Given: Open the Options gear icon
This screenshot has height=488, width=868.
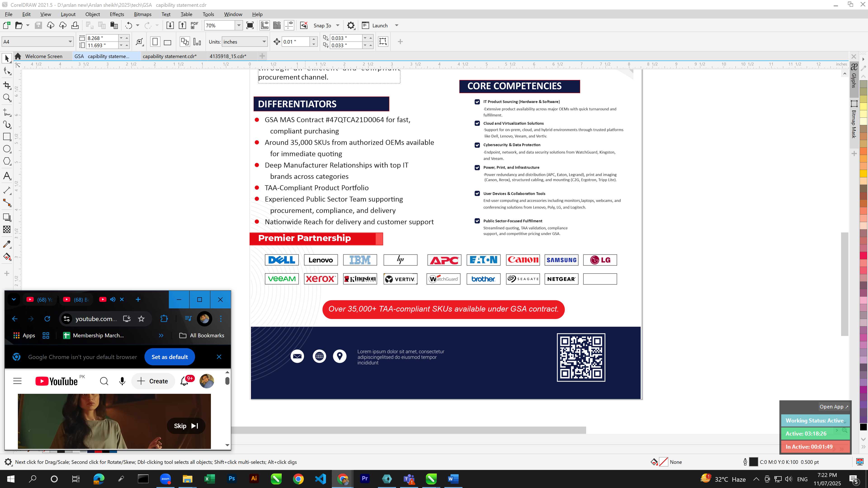Looking at the screenshot, I should 351,25.
